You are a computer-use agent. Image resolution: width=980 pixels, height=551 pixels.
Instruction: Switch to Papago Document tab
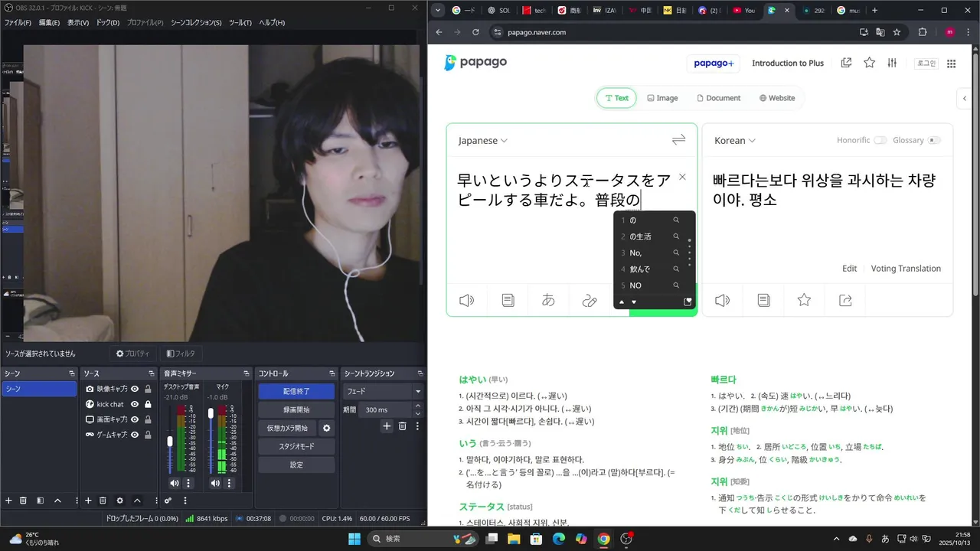coord(718,98)
